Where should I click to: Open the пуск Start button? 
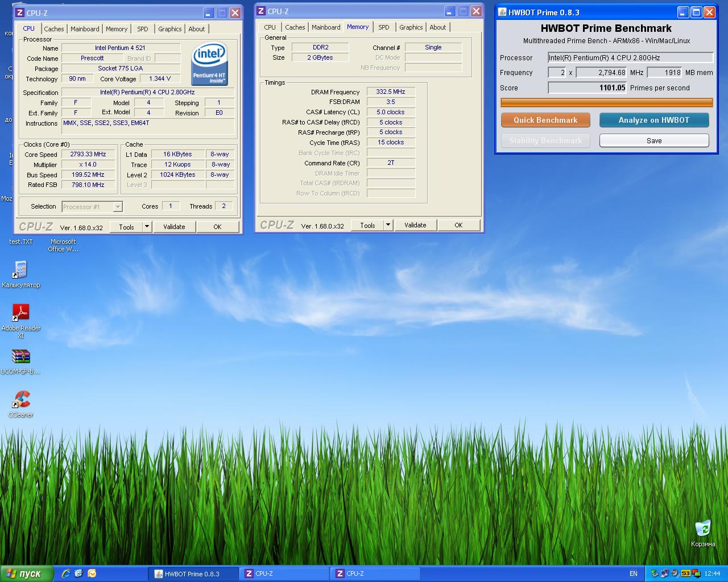(27, 573)
